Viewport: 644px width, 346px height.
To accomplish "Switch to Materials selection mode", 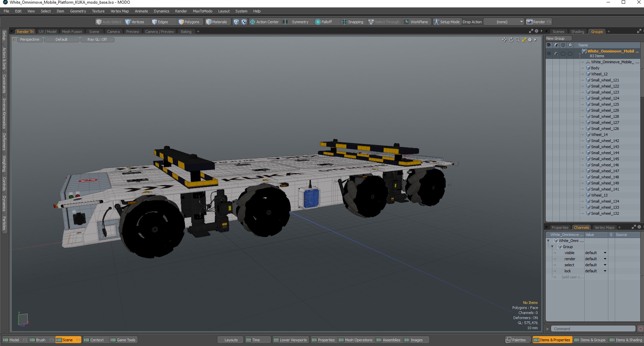I will point(217,22).
